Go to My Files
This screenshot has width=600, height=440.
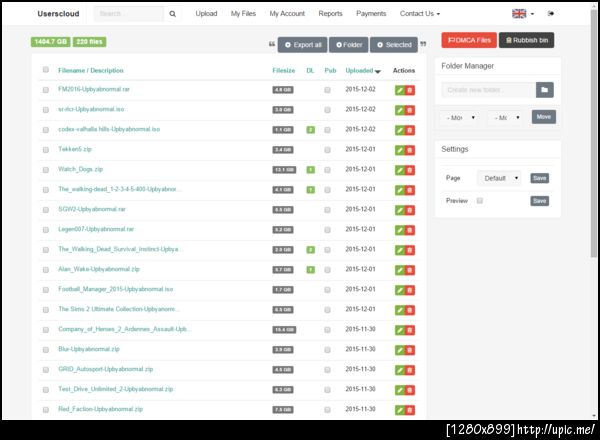(x=243, y=14)
